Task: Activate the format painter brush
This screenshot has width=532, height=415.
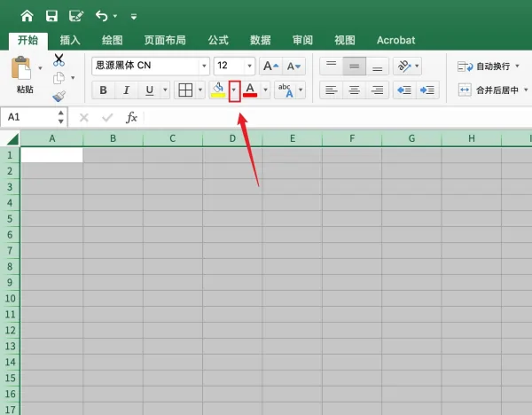Action: coord(59,97)
